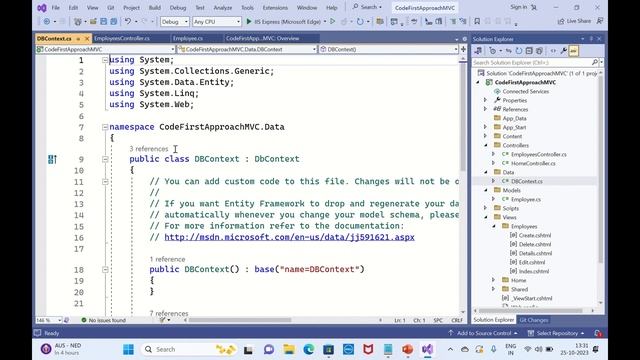Toggle Preview Selected Items highlighted icon
This screenshot has width=640, height=360.
tap(573, 51)
